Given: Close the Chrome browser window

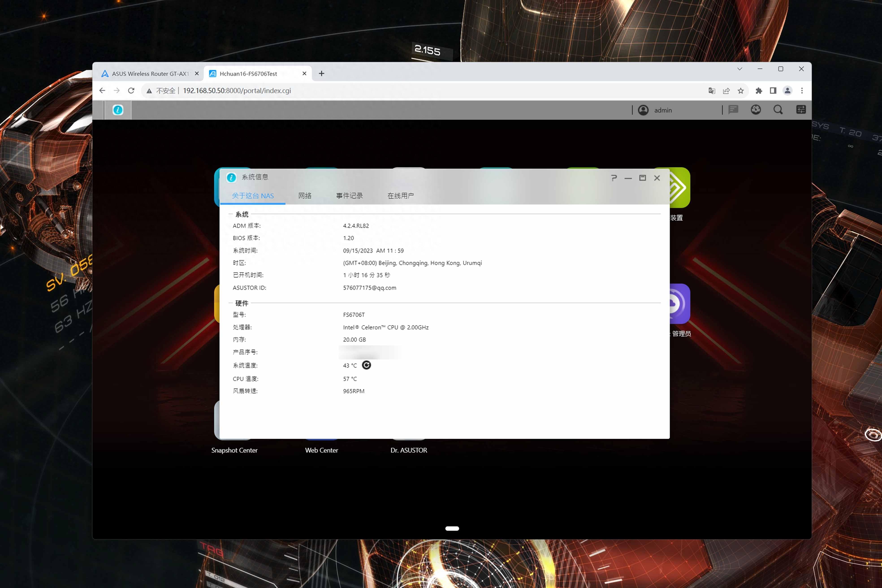Looking at the screenshot, I should [x=801, y=69].
